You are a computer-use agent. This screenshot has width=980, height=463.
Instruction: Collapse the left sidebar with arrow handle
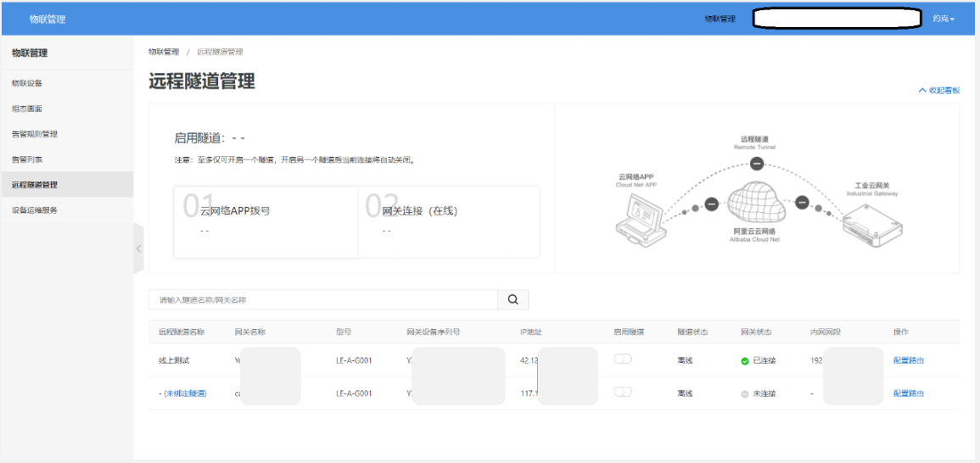(138, 248)
